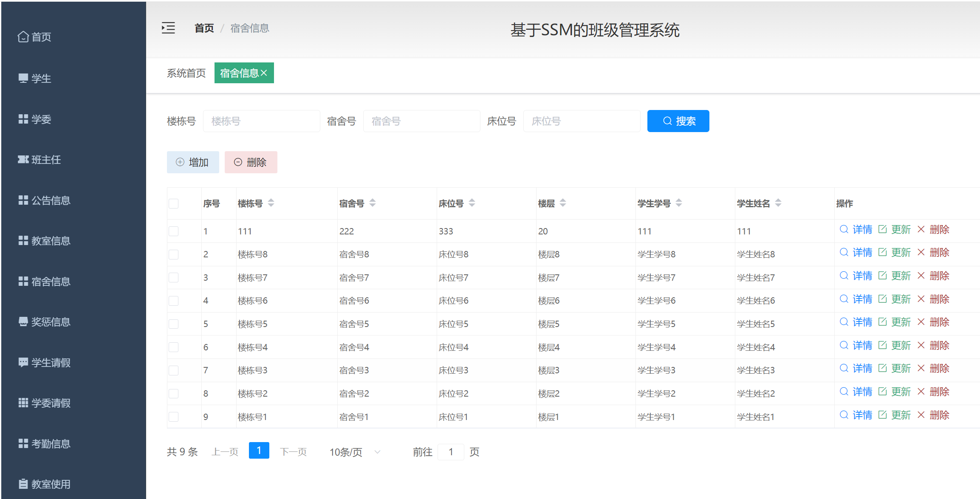This screenshot has width=980, height=499.
Task: Select the 学生 monitor icon in sidebar
Action: coord(23,78)
